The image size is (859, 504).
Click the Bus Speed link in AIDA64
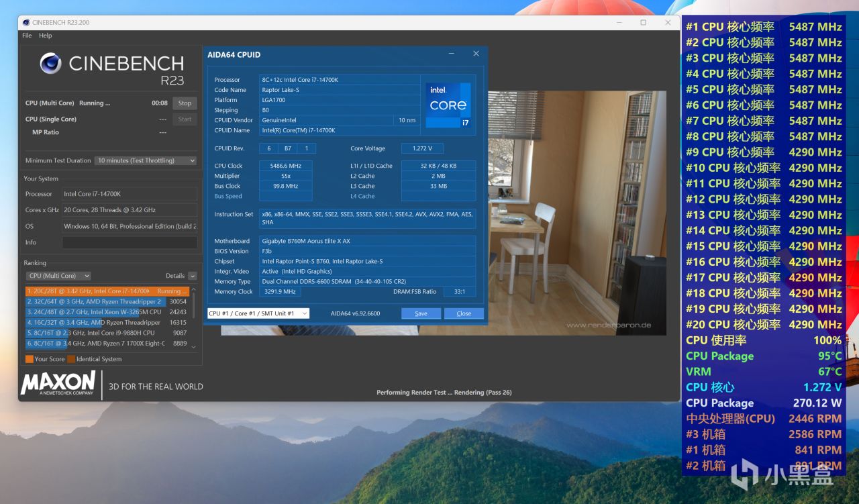click(228, 197)
